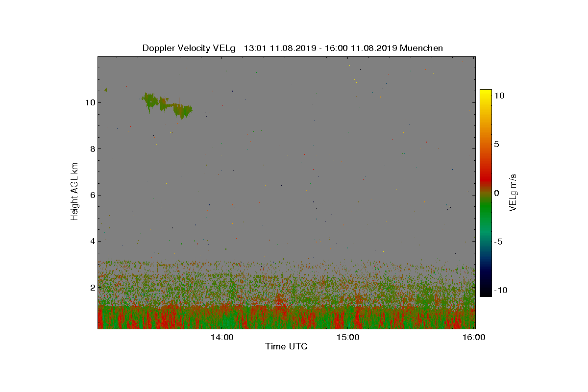The width and height of the screenshot is (588, 392).
Task: Click the "Time UTC" axis label
Action: coord(286,346)
